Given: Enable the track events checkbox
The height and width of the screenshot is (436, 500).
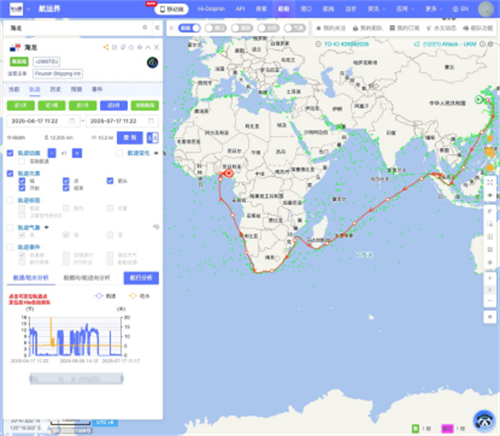Looking at the screenshot, I should [x=10, y=247].
